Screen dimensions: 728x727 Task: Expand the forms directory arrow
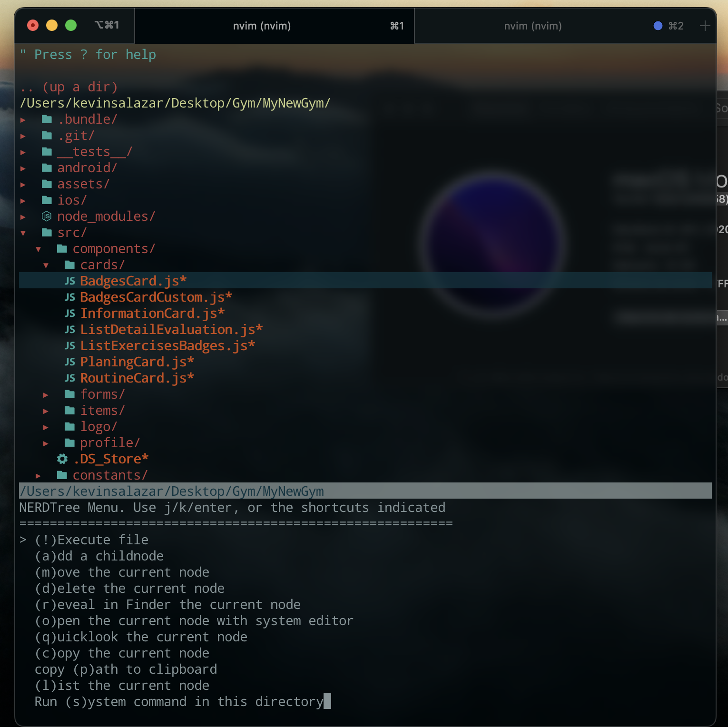pyautogui.click(x=46, y=395)
